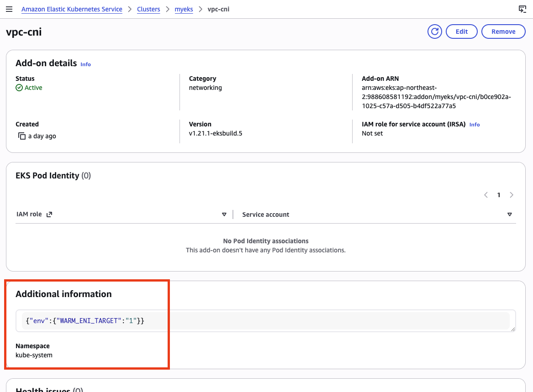Navigate to the Clusters breadcrumb
The width and height of the screenshot is (533, 392).
(x=148, y=9)
